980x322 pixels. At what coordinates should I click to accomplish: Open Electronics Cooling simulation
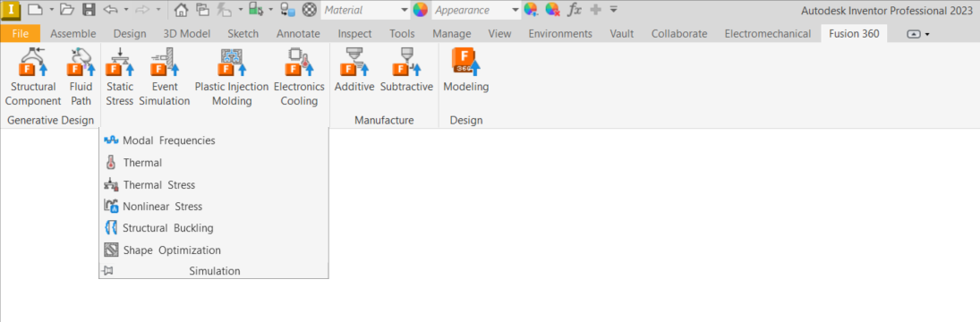[299, 77]
